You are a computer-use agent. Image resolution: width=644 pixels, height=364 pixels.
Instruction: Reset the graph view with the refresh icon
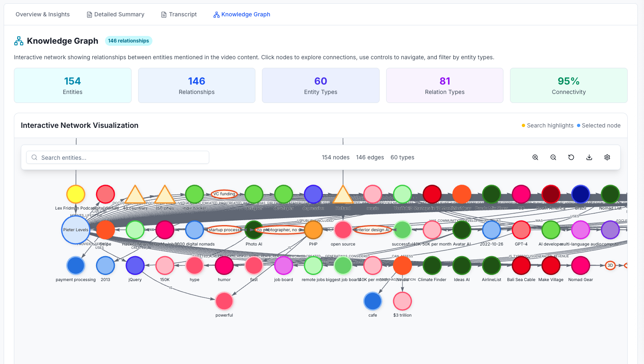tap(571, 157)
